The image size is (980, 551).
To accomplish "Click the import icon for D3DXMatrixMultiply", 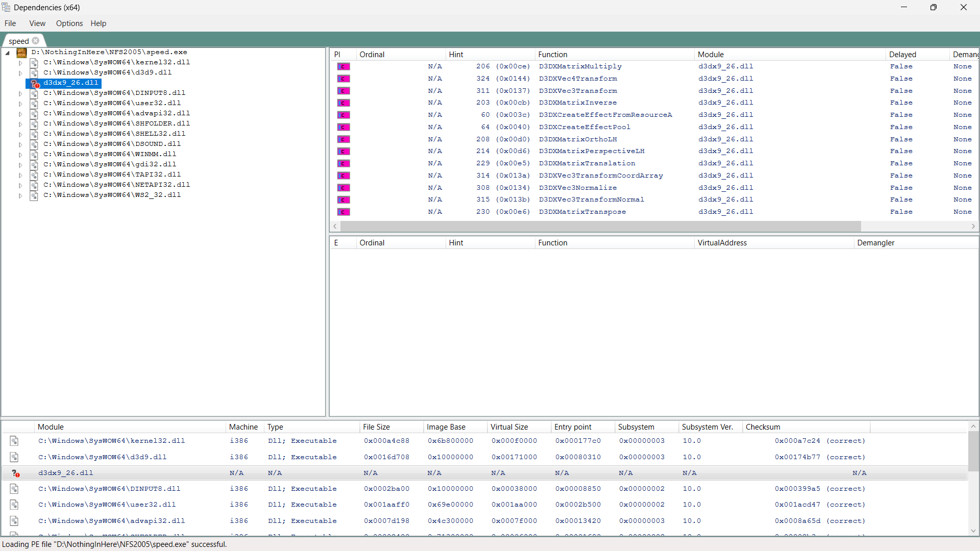I will (x=344, y=67).
